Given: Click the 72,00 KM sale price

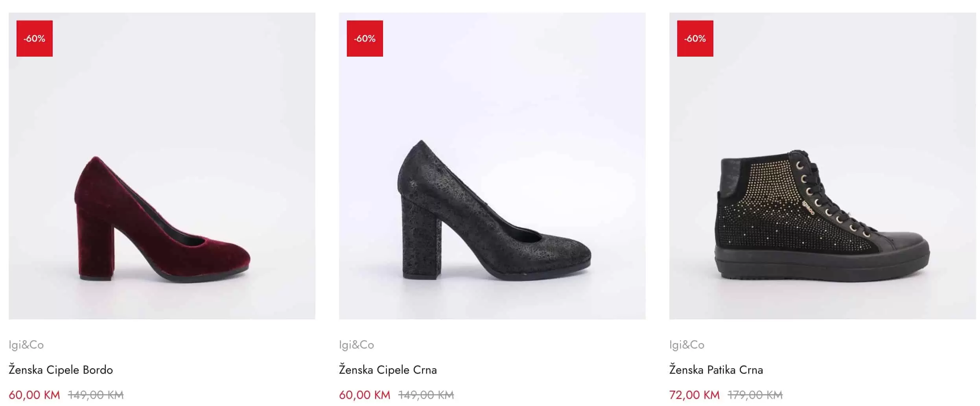Looking at the screenshot, I should pyautogui.click(x=694, y=395).
